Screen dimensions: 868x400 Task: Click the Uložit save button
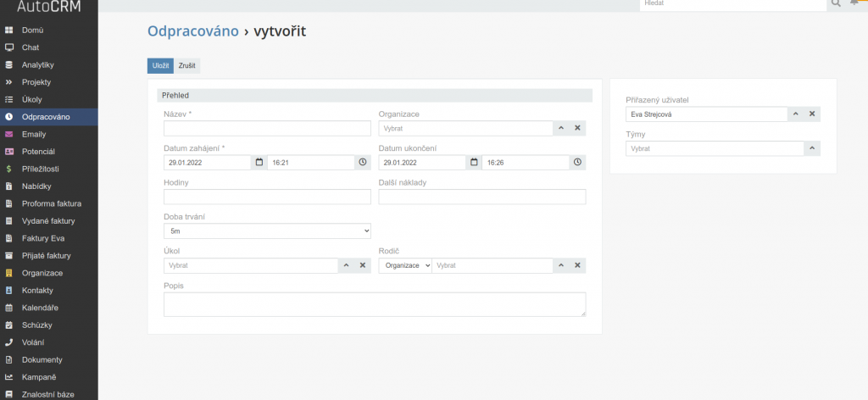[x=160, y=66]
